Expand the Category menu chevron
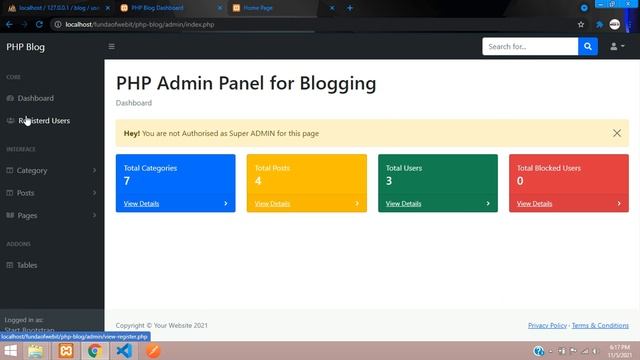This screenshot has width=640, height=360. [94, 170]
